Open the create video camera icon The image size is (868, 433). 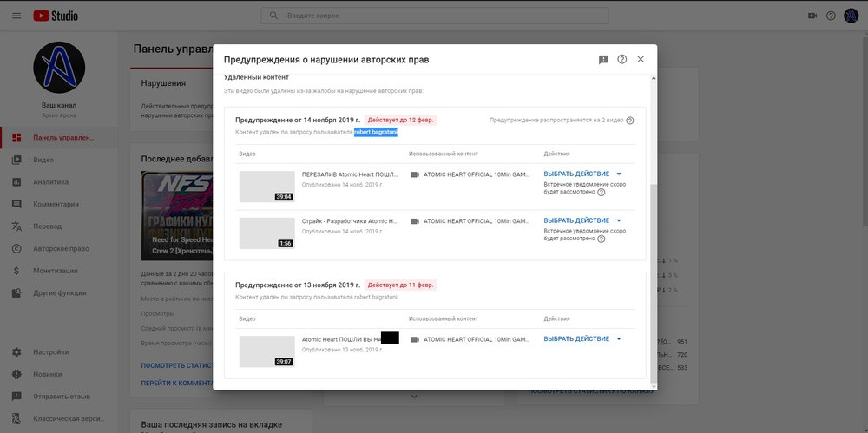pos(812,16)
